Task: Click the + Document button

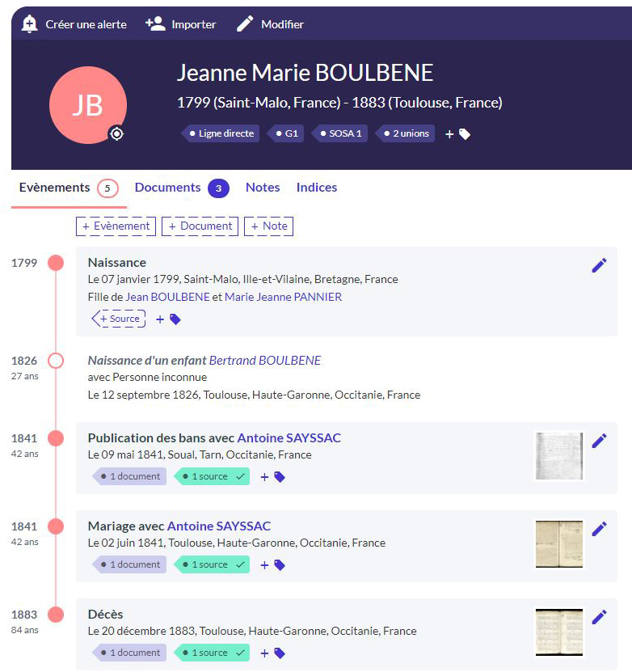Action: pyautogui.click(x=200, y=226)
